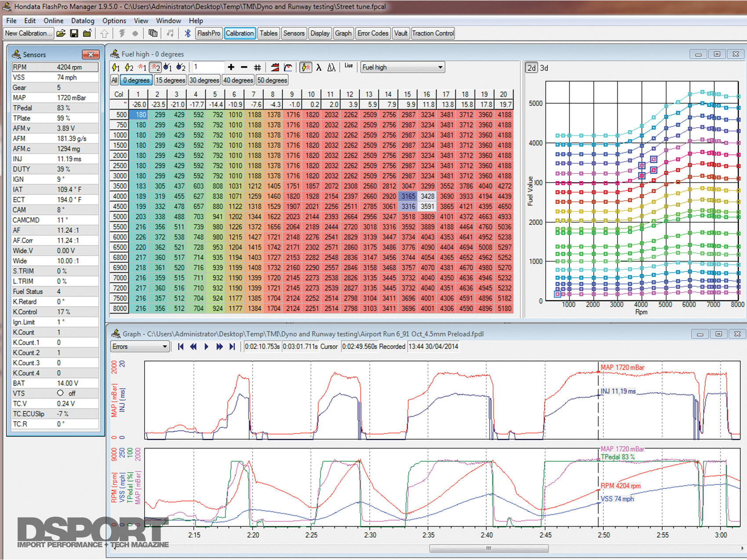Screen dimensions: 747x560
Task: Open the Options menu
Action: click(x=114, y=21)
